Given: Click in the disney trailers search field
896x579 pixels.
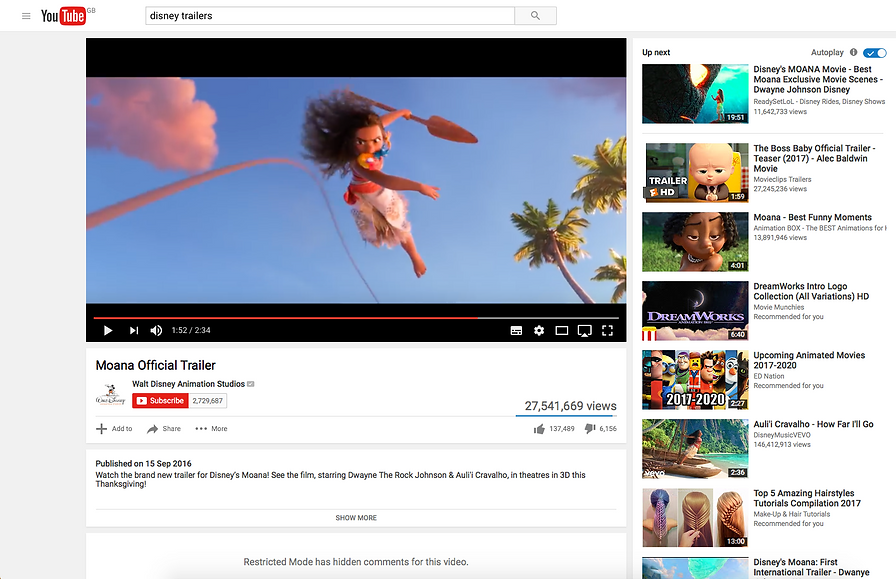Looking at the screenshot, I should point(330,16).
